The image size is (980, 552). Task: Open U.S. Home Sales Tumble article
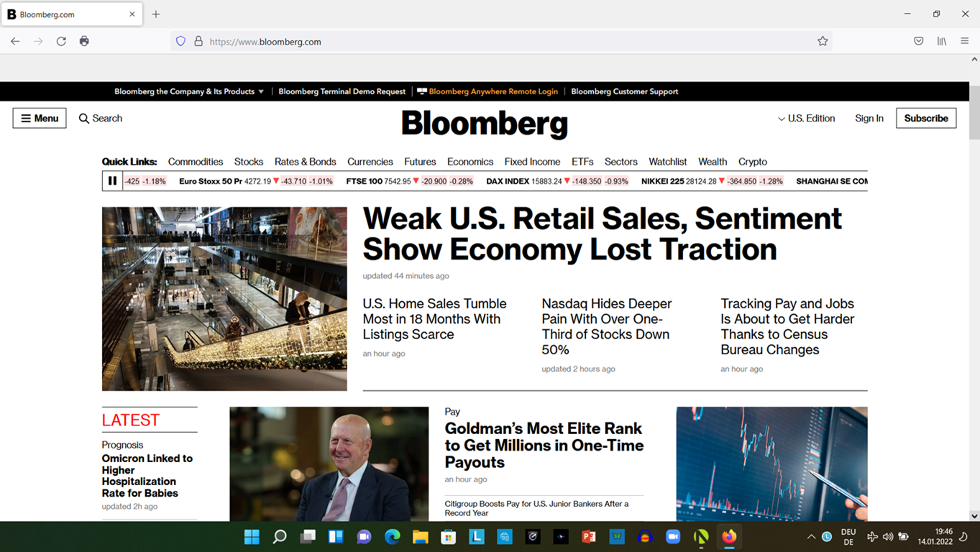click(x=435, y=319)
